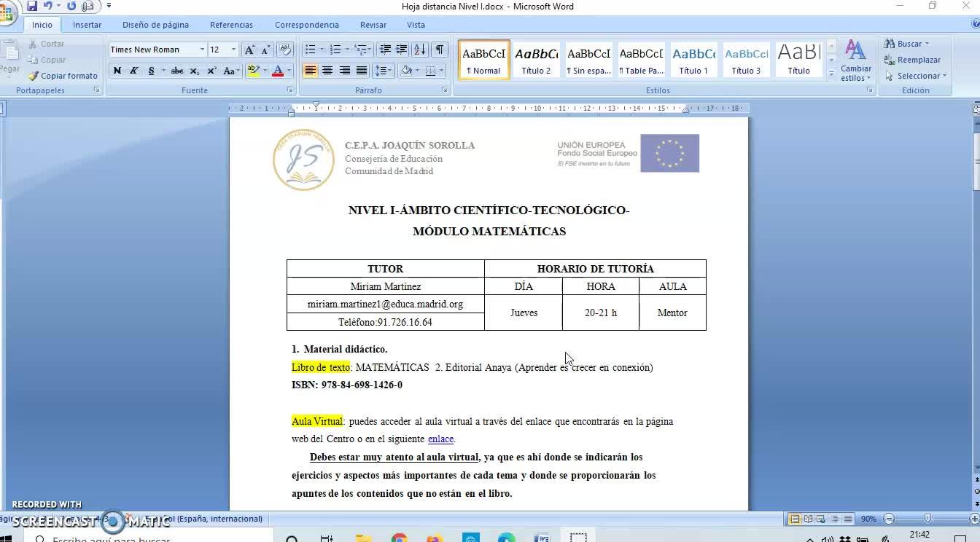
Task: Open the Correspondencia tab
Action: click(x=307, y=25)
